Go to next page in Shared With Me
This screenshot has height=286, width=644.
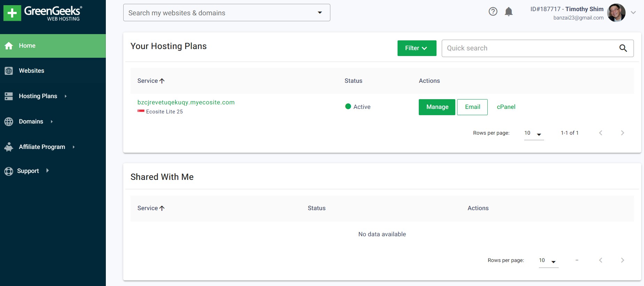622,260
